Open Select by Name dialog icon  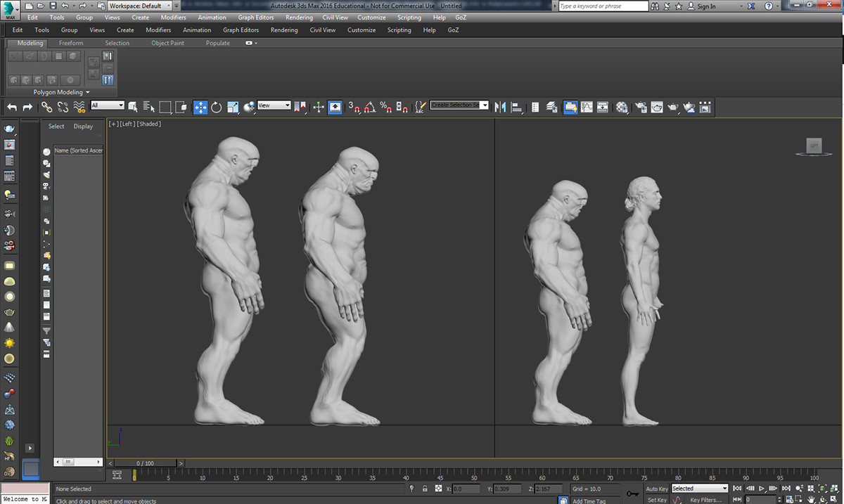coord(148,107)
